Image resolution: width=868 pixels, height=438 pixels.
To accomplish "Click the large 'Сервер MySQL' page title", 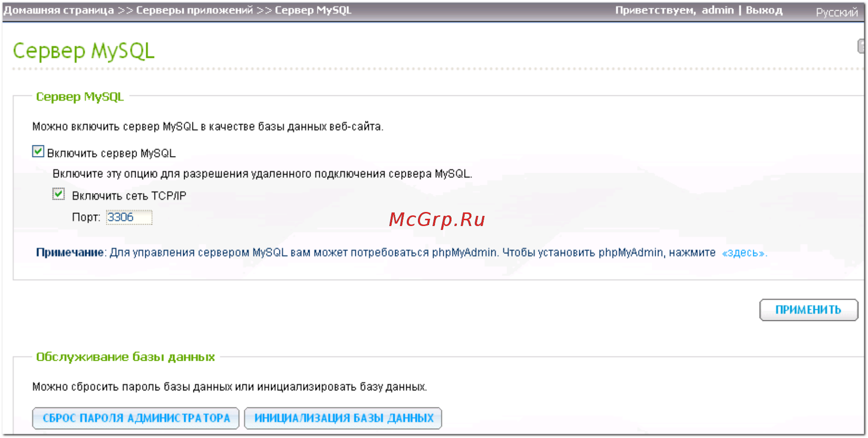I will (84, 51).
